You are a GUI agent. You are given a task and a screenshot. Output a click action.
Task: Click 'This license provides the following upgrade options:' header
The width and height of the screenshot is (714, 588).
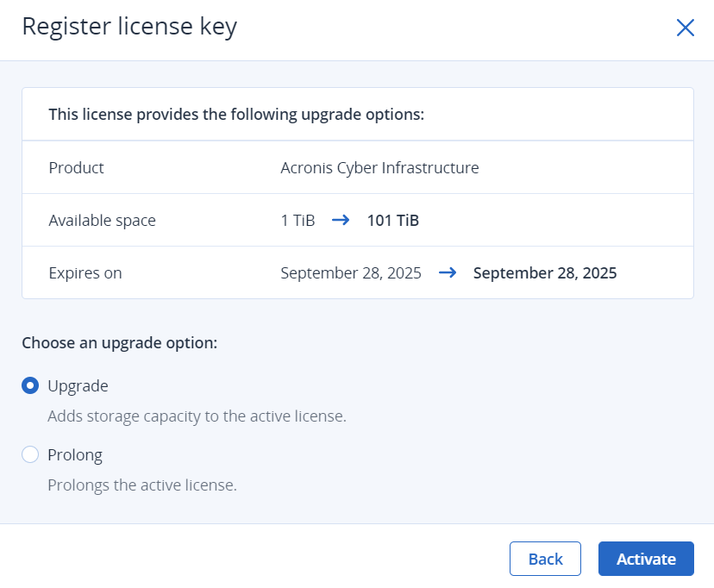coord(236,114)
